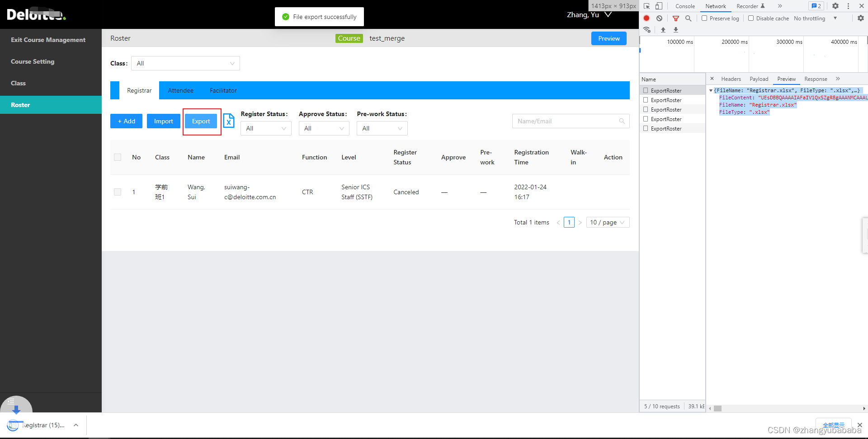868x439 pixels.
Task: Open the network search magnifier
Action: [688, 19]
